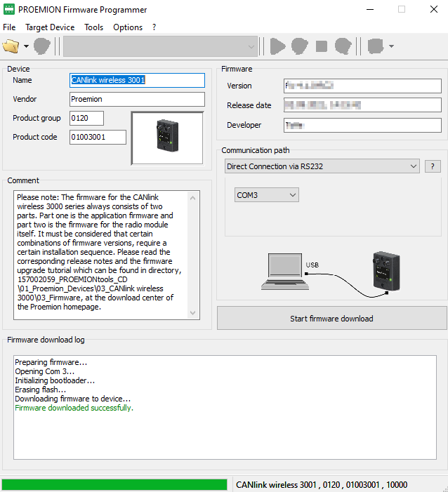
Task: Click the Vendor field containing Proemion
Action: (x=137, y=99)
